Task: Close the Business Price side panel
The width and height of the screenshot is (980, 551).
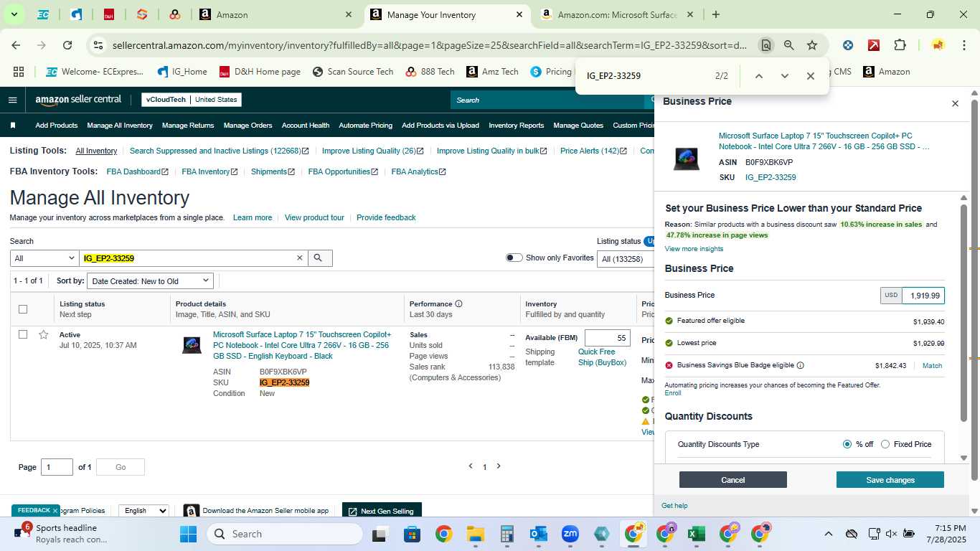Action: [x=955, y=104]
